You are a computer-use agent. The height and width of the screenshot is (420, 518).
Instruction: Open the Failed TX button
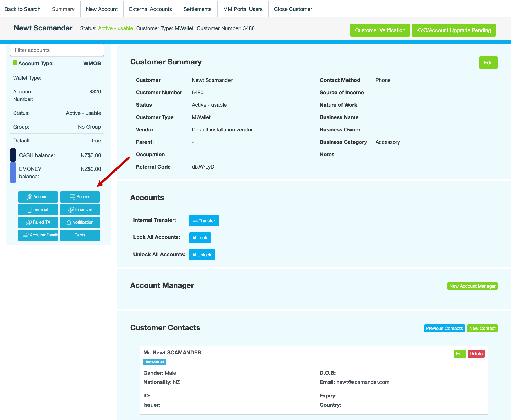coord(38,222)
